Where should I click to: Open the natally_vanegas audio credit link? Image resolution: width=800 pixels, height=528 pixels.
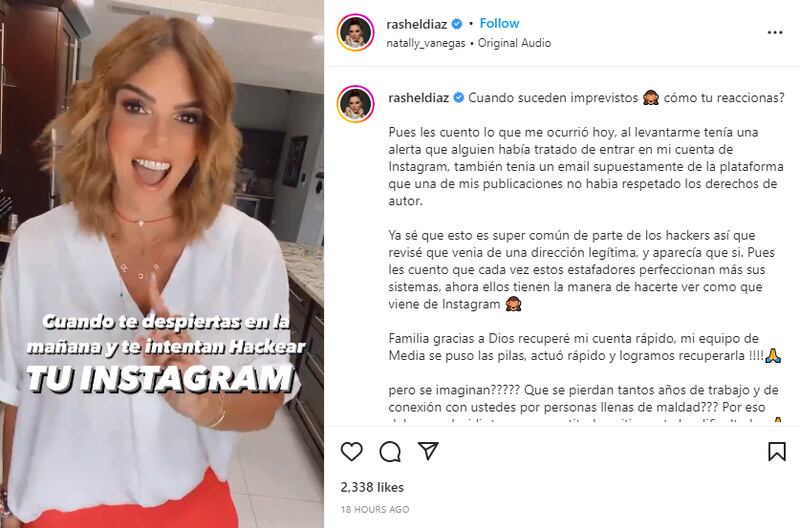coord(426,43)
